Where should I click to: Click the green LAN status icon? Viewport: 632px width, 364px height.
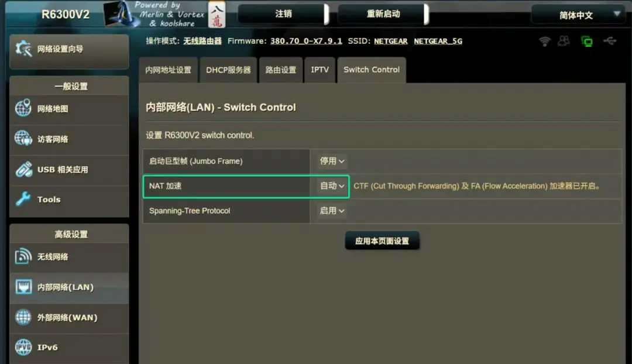click(587, 41)
